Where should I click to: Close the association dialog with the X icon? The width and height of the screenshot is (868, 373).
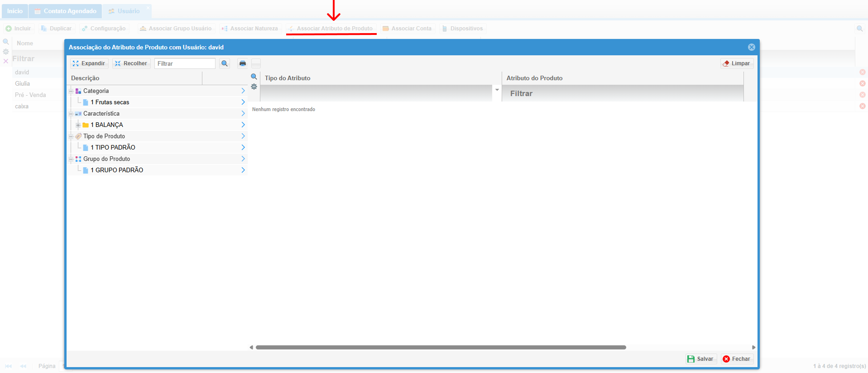tap(751, 47)
